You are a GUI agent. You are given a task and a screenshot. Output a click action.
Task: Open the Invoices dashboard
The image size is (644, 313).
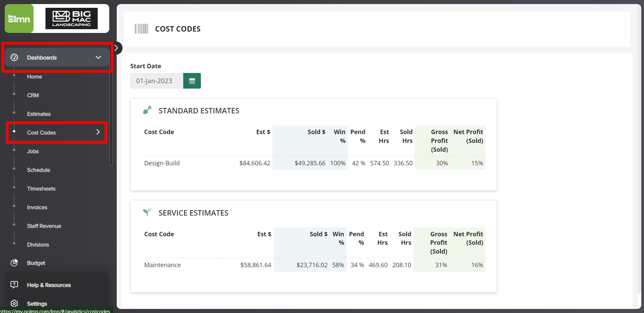(x=37, y=207)
